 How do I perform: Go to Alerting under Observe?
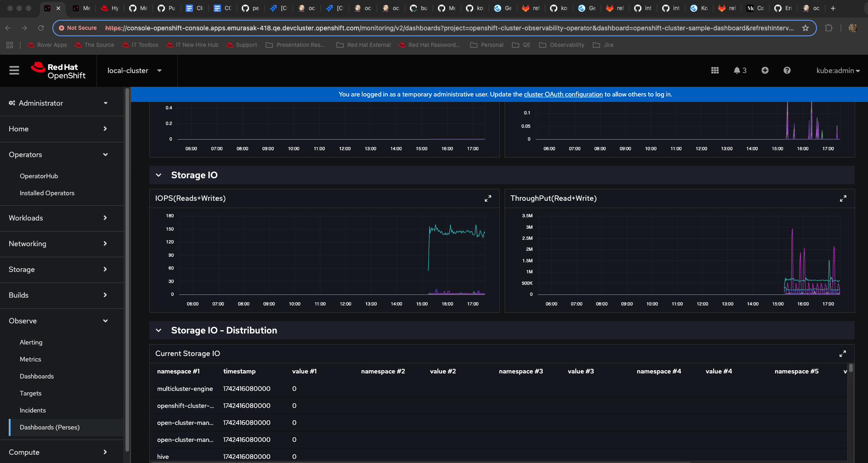(x=31, y=343)
